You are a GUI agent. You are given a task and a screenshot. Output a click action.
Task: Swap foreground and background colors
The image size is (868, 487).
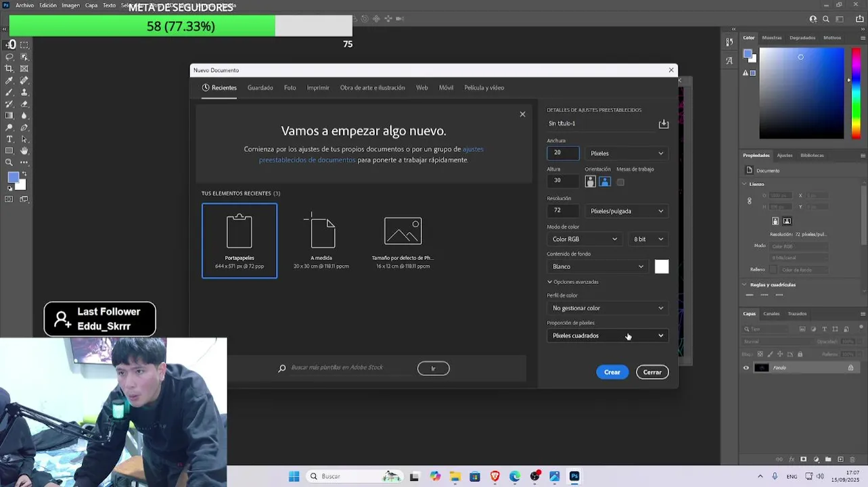(x=24, y=173)
